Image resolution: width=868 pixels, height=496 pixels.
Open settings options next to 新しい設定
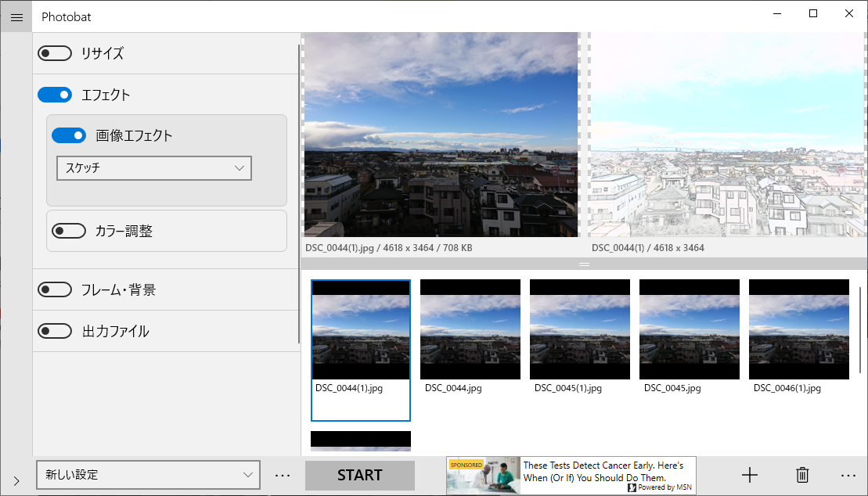pos(283,475)
